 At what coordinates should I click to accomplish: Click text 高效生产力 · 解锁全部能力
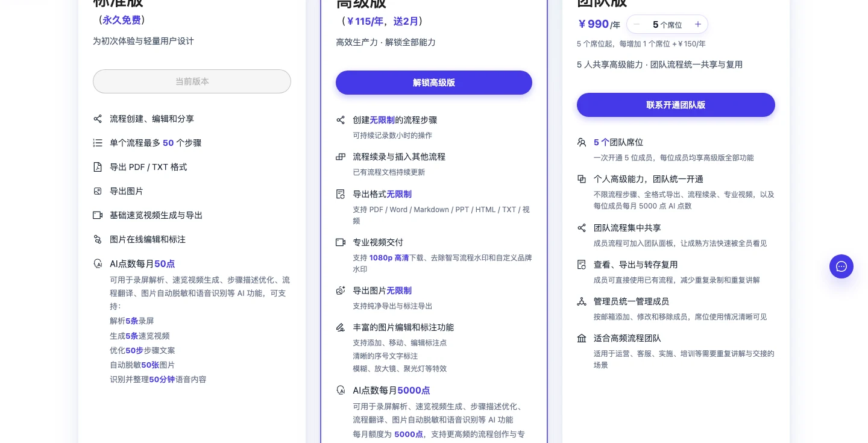point(386,42)
